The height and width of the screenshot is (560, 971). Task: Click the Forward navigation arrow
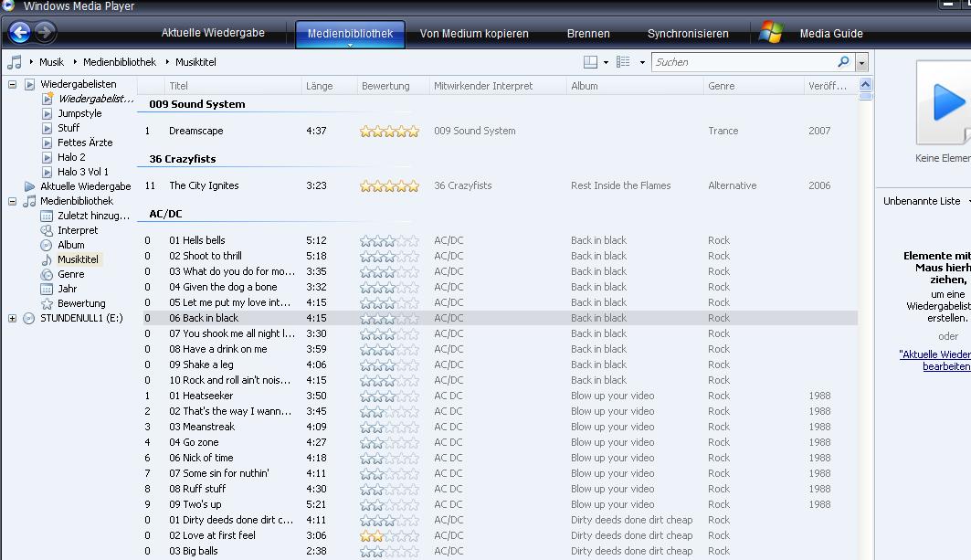click(45, 32)
